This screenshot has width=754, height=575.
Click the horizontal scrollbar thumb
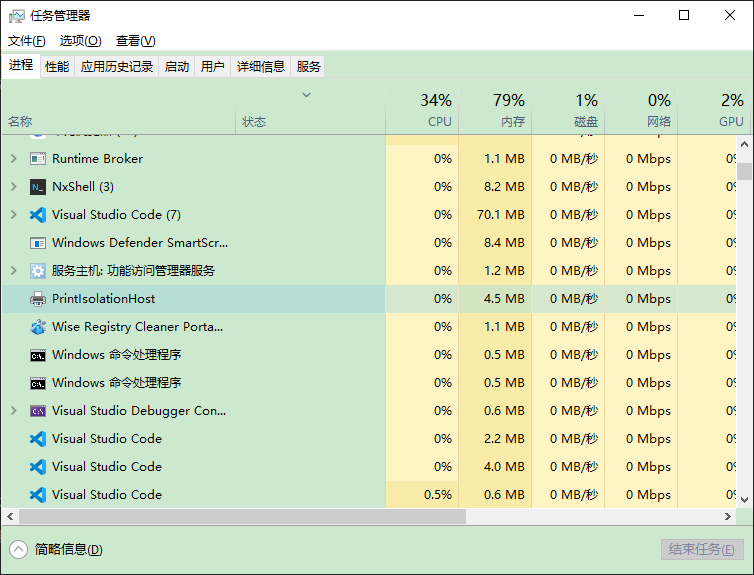click(242, 517)
